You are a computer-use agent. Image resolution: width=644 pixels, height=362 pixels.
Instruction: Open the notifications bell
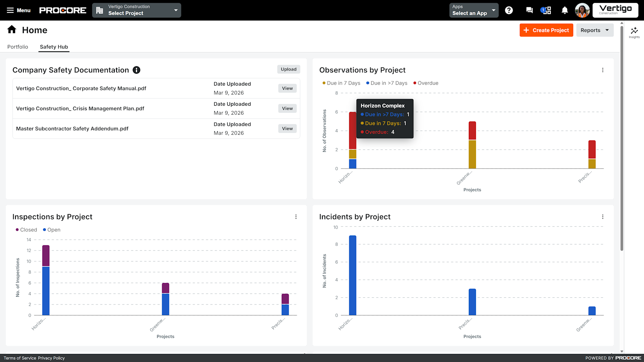pyautogui.click(x=564, y=10)
